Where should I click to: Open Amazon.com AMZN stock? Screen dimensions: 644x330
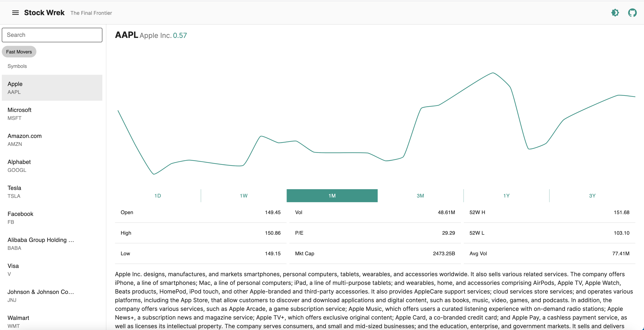pyautogui.click(x=52, y=140)
